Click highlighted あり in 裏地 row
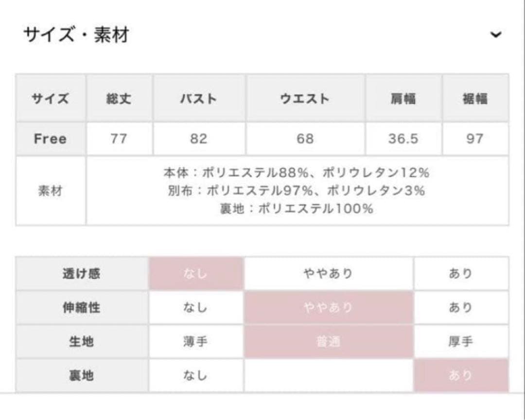 (460, 375)
